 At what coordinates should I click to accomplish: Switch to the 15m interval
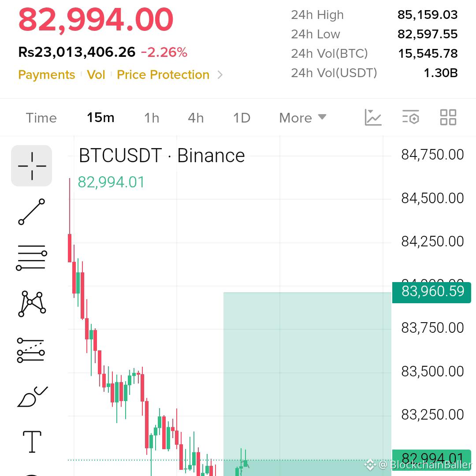[x=100, y=118]
